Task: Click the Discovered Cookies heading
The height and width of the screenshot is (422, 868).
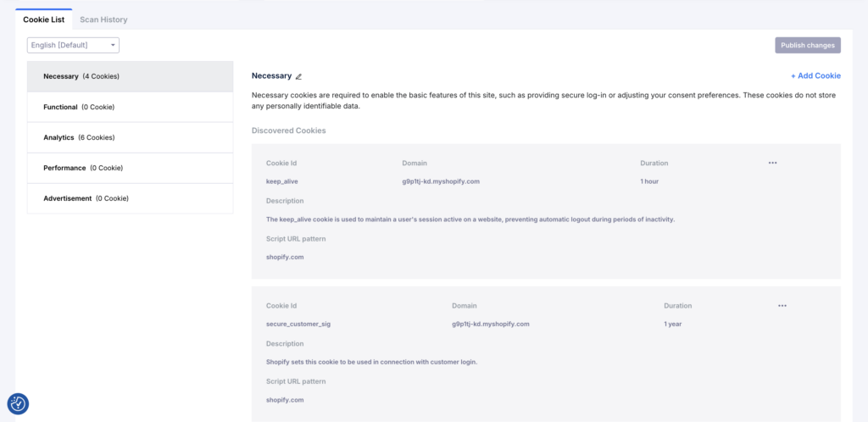Action: pyautogui.click(x=288, y=130)
